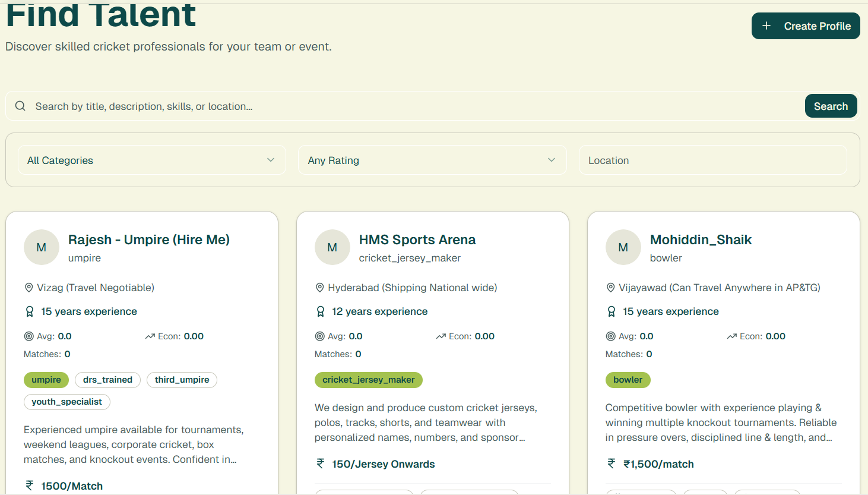Click the location pin icon for Rajesh's profile
868x495 pixels.
[x=28, y=287]
